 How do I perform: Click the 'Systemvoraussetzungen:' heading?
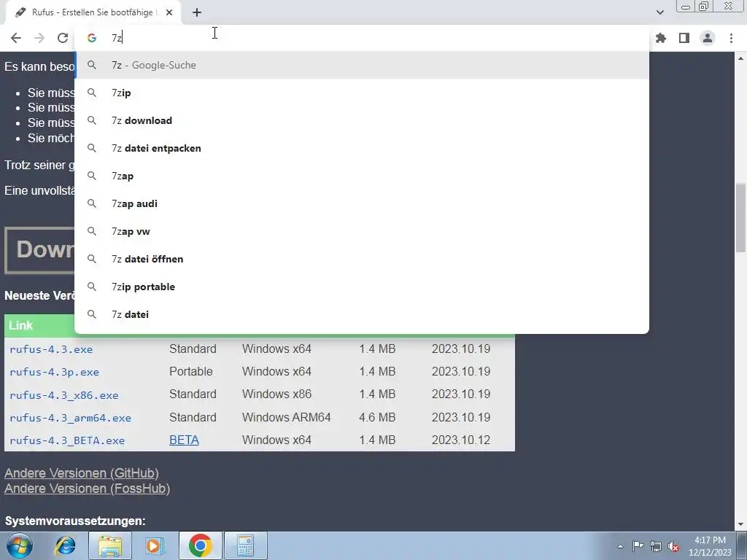75,521
